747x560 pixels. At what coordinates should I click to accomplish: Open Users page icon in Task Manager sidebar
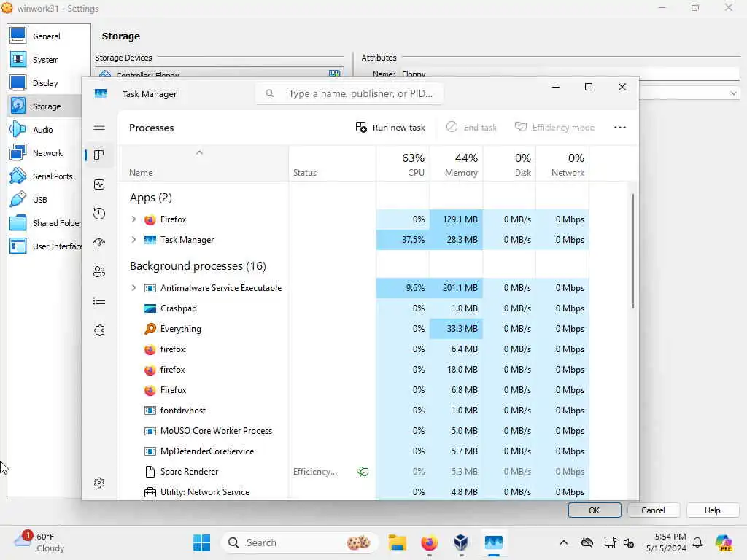pos(99,272)
